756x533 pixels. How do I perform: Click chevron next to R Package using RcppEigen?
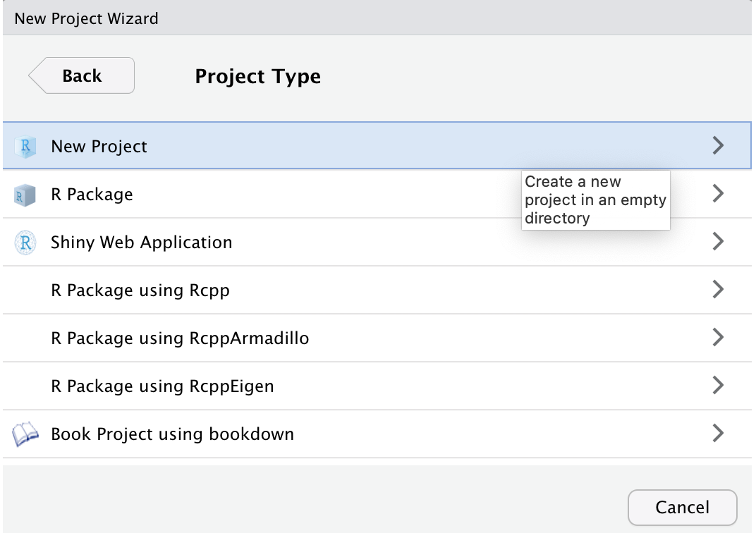[x=718, y=385]
